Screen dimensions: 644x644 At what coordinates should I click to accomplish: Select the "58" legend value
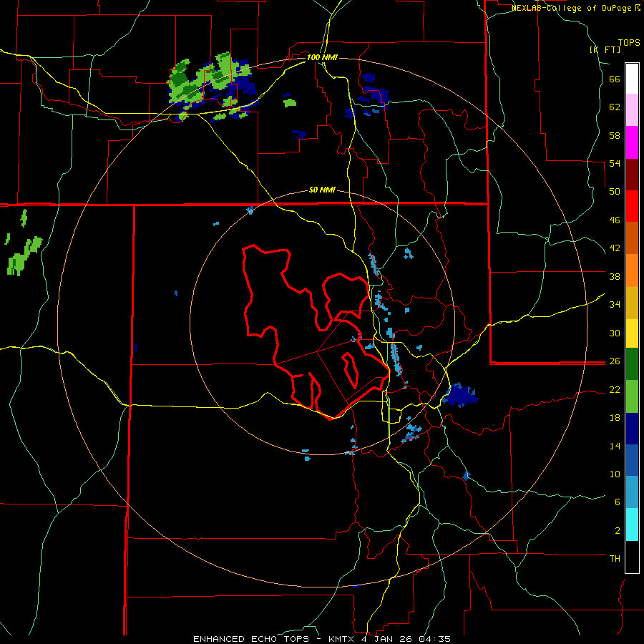click(x=615, y=135)
